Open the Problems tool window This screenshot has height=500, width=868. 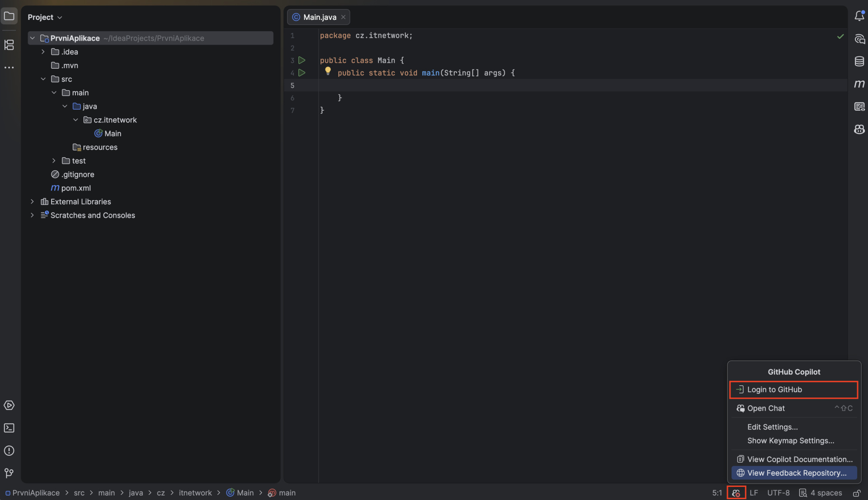coord(9,451)
